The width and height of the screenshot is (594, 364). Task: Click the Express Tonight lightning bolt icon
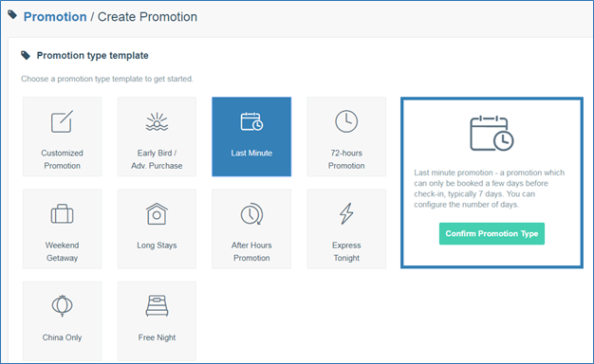(346, 214)
